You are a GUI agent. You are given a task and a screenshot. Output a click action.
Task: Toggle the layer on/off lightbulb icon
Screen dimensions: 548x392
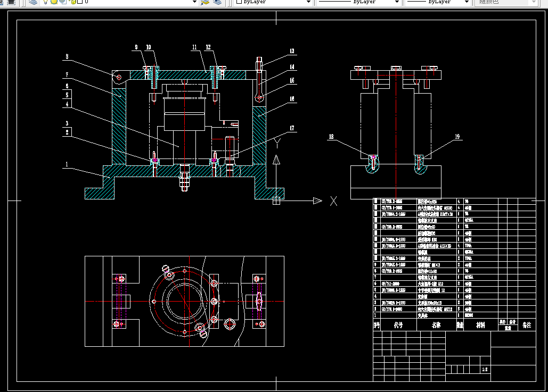click(x=46, y=2)
